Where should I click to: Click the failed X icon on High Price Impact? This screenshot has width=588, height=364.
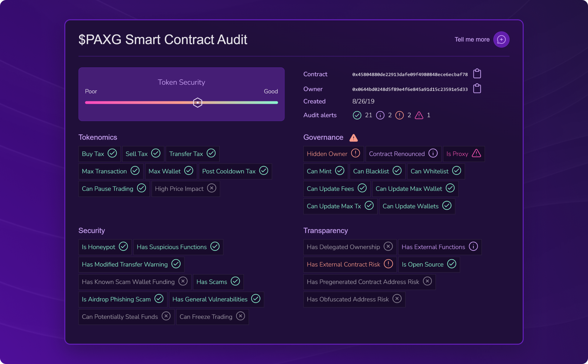(212, 188)
